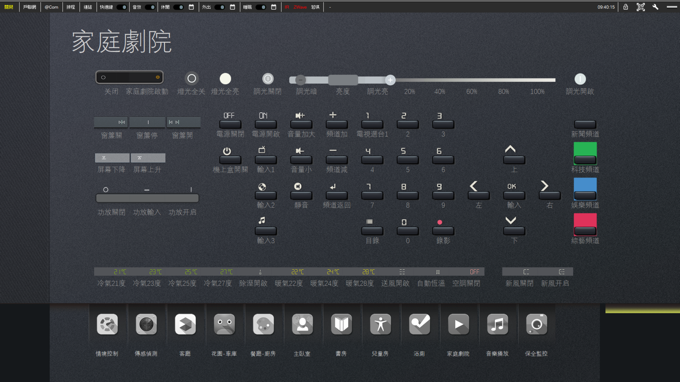Click the 目錄 menu button
Image resolution: width=680 pixels, height=382 pixels.
(372, 231)
